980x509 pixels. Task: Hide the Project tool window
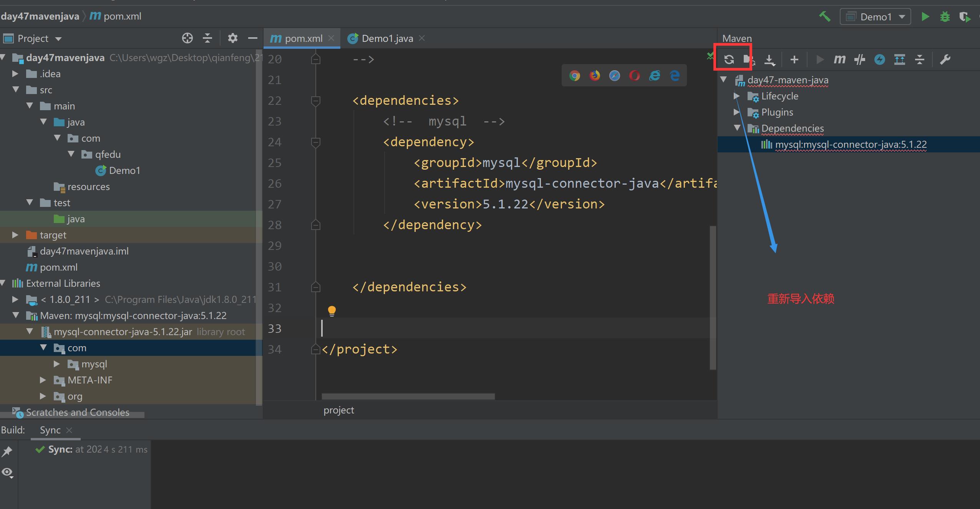[252, 38]
